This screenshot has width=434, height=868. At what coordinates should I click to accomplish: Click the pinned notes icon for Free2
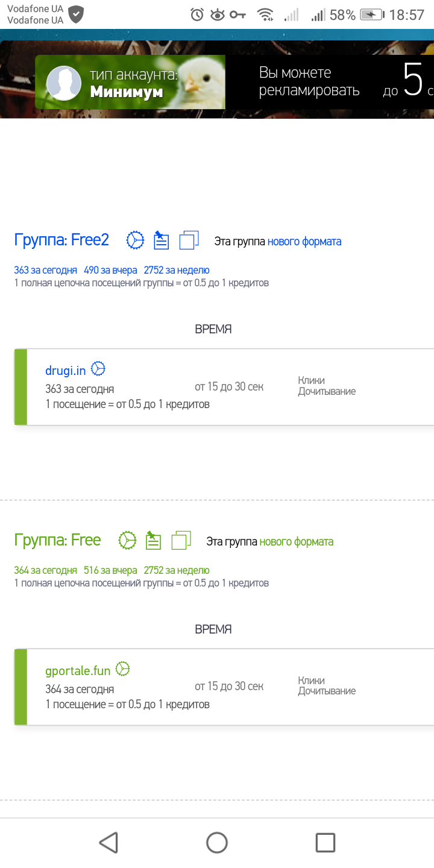point(161,241)
